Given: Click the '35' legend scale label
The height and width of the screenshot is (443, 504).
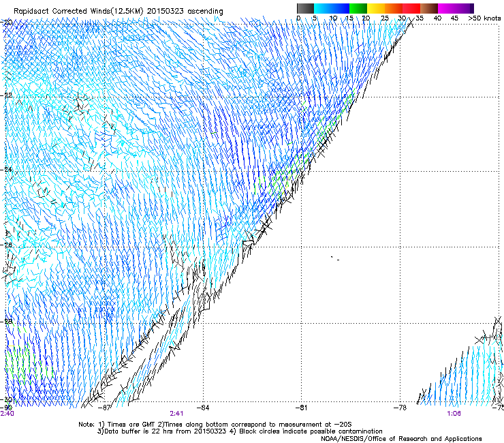Looking at the screenshot, I should (x=420, y=18).
